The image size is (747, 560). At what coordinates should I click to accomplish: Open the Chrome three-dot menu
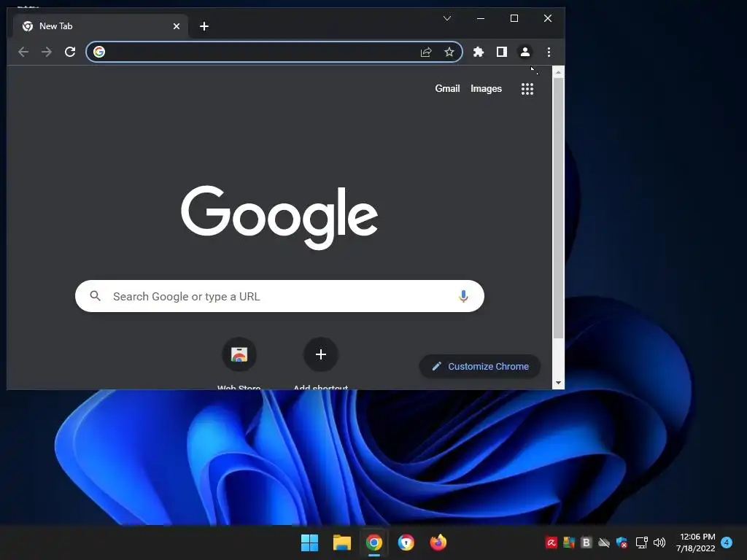549,52
